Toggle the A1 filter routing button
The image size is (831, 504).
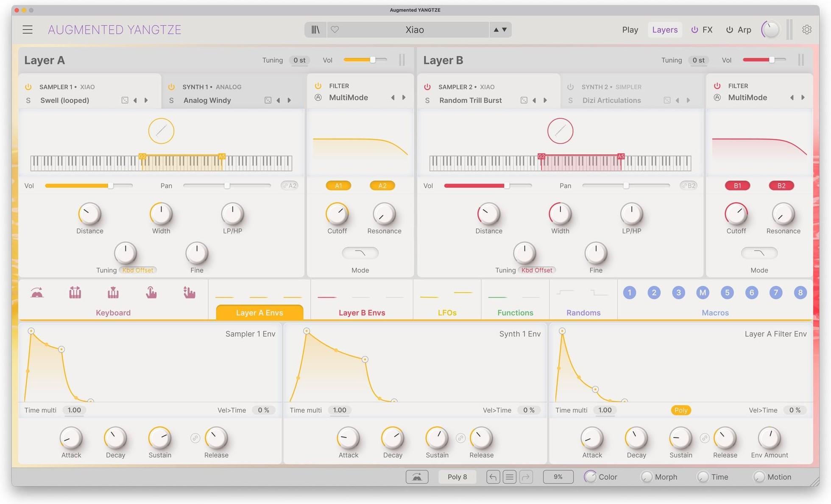point(338,185)
